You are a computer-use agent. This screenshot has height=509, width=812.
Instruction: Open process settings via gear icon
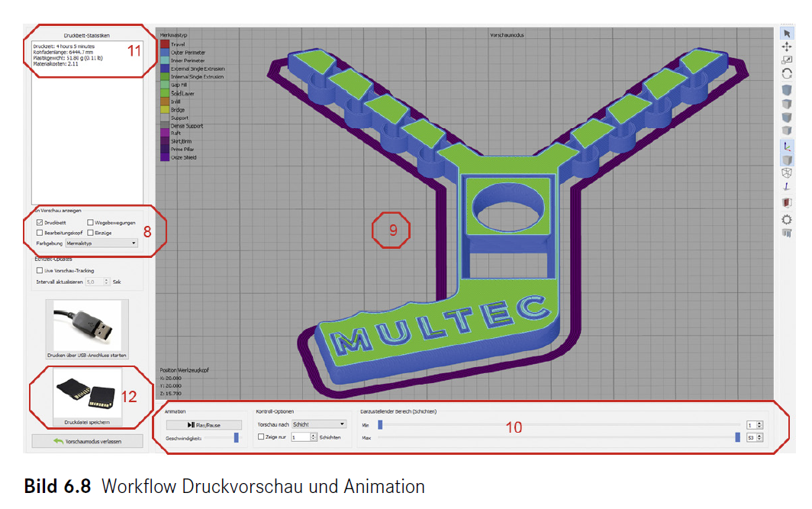787,220
